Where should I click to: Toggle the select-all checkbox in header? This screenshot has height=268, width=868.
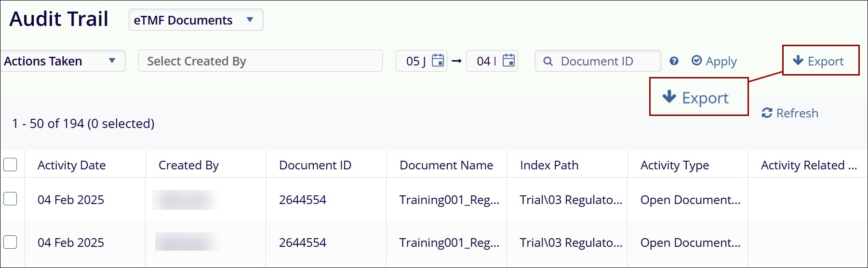click(10, 165)
